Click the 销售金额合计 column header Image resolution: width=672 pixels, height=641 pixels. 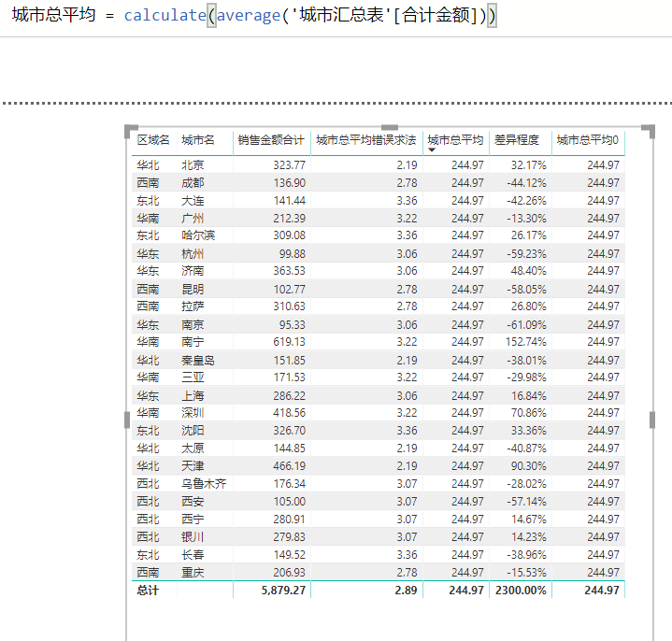(271, 140)
